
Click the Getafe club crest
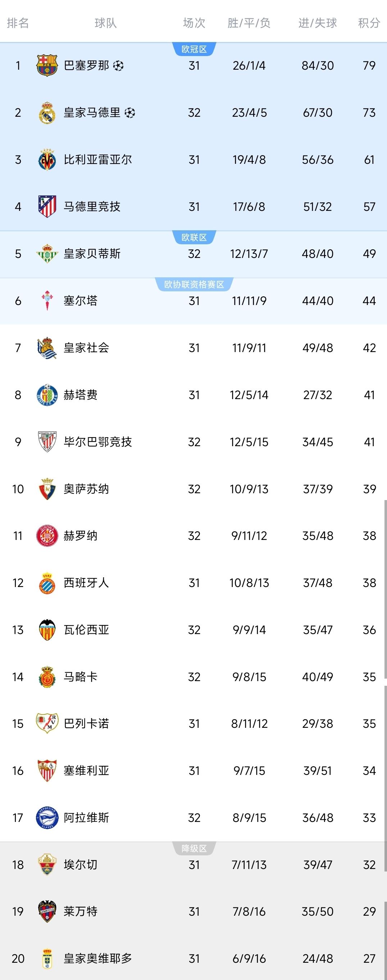click(x=47, y=395)
